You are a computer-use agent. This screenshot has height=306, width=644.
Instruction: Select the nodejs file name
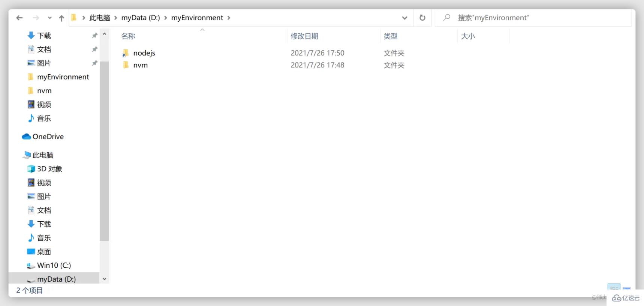[x=144, y=53]
